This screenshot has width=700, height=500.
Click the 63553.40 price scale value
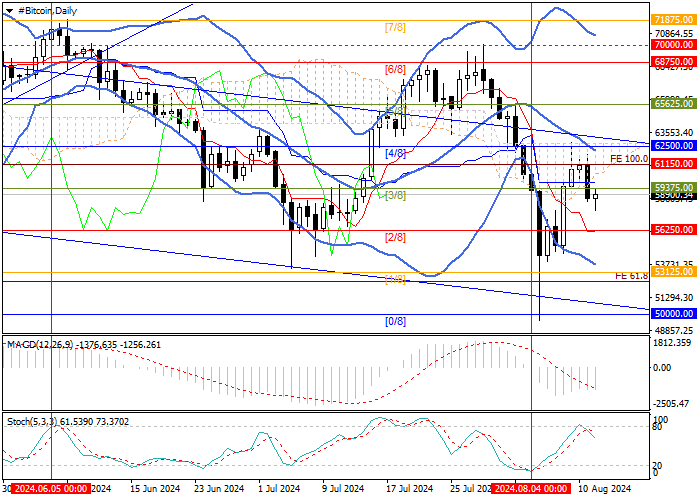pyautogui.click(x=674, y=133)
